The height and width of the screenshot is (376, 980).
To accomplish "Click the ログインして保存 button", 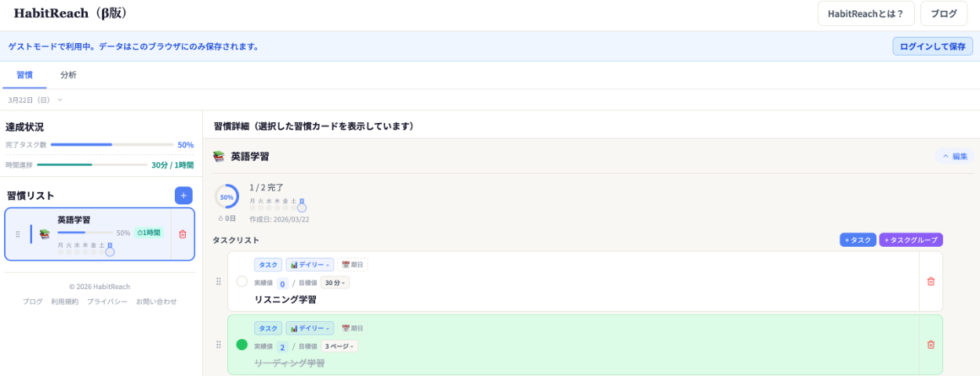I will click(x=932, y=46).
